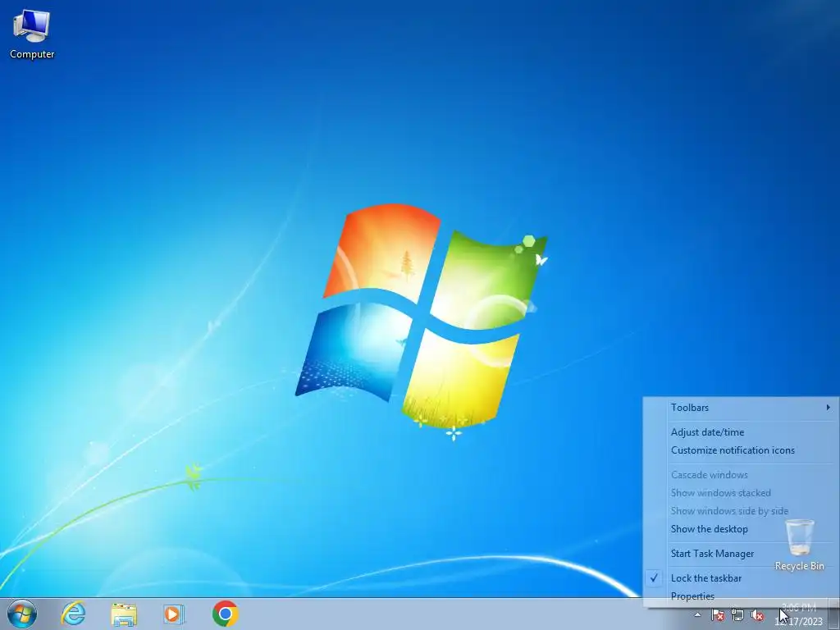Open Action Center flag icon
Screen dimensions: 840x630
[717, 615]
